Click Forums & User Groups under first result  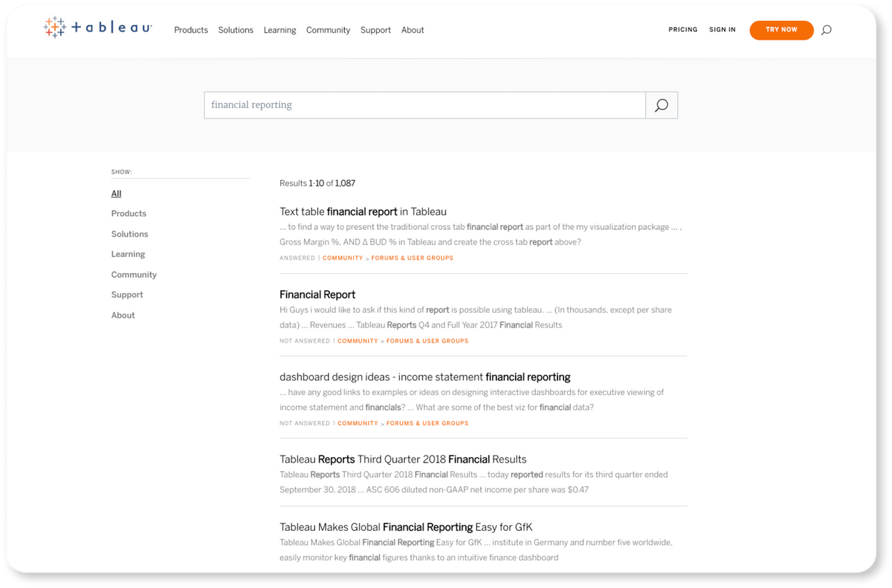(x=412, y=258)
